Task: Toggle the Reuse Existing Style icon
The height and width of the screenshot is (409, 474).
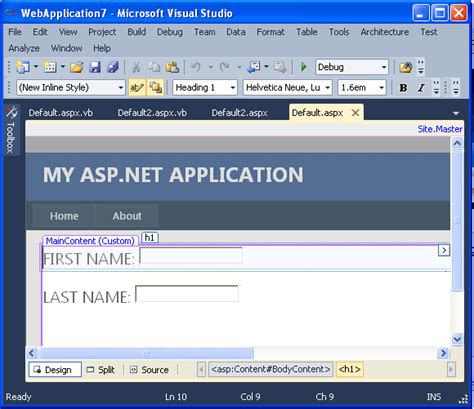Action: coord(155,88)
